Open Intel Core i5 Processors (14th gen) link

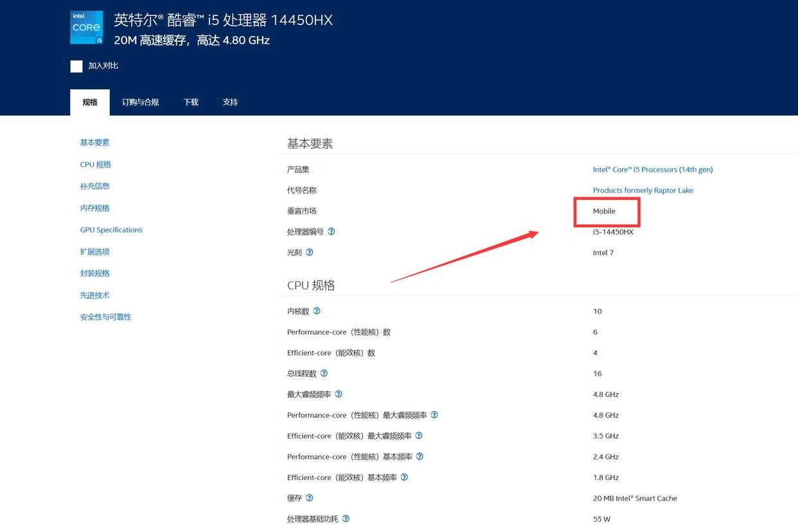[652, 170]
